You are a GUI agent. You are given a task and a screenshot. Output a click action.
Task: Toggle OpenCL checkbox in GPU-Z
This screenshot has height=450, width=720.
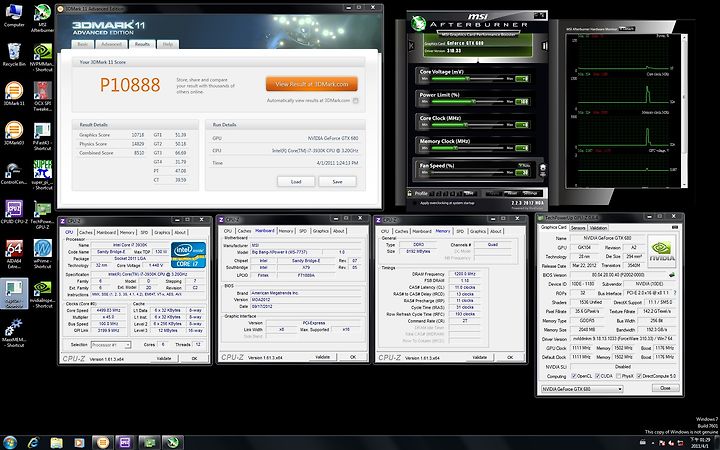[574, 376]
